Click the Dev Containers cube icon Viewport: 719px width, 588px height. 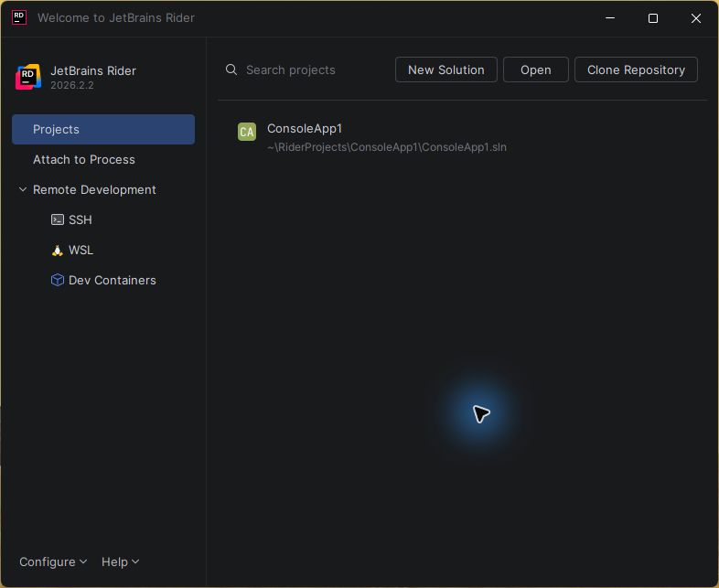click(x=58, y=280)
